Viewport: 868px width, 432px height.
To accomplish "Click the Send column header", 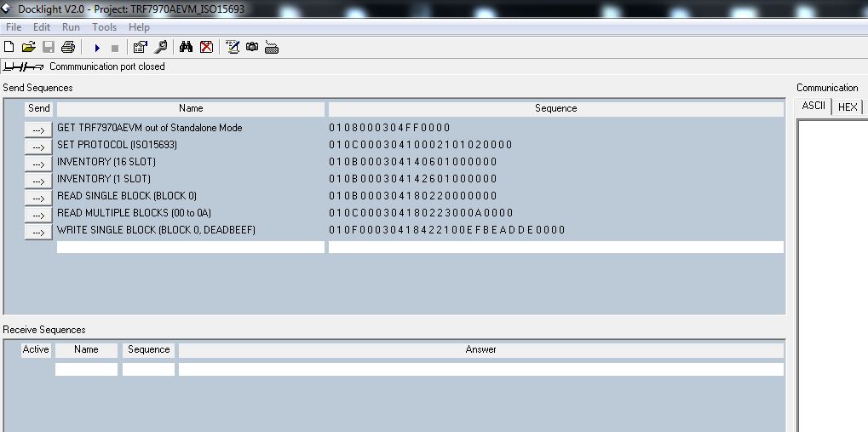I will coord(38,108).
